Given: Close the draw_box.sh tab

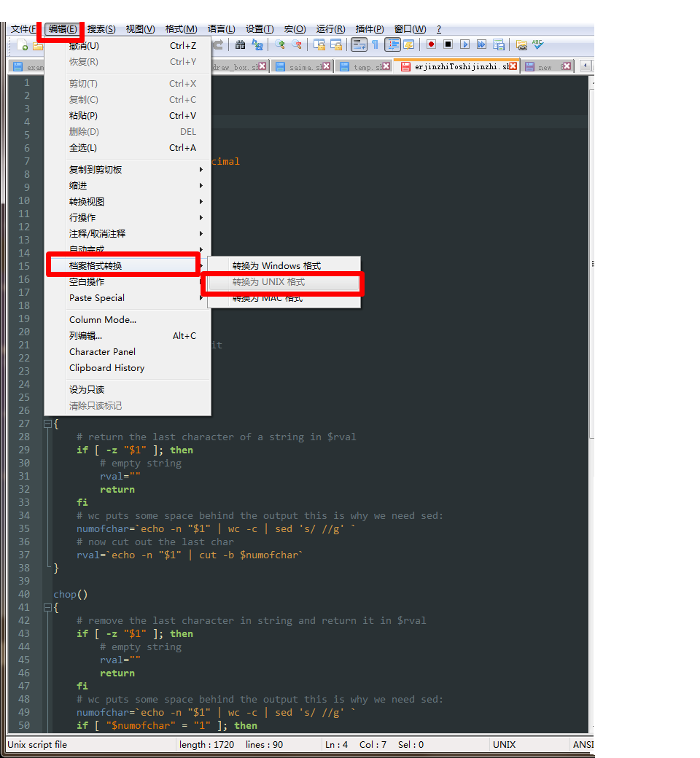Looking at the screenshot, I should [x=262, y=66].
